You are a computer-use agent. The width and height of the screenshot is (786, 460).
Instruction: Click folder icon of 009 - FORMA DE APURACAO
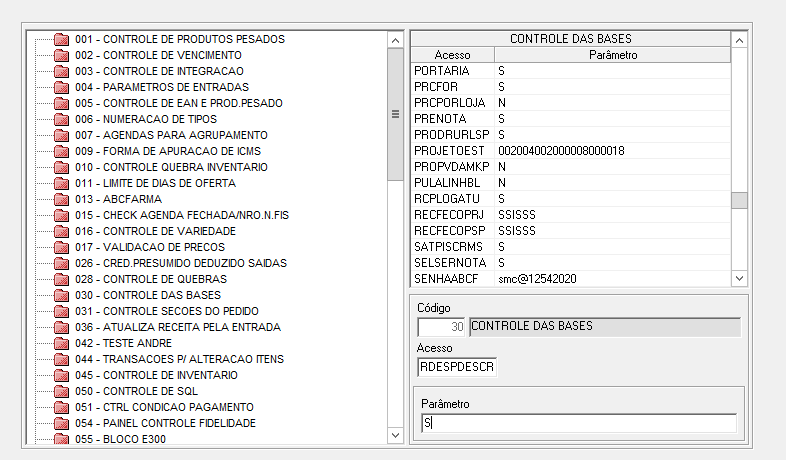(x=61, y=151)
